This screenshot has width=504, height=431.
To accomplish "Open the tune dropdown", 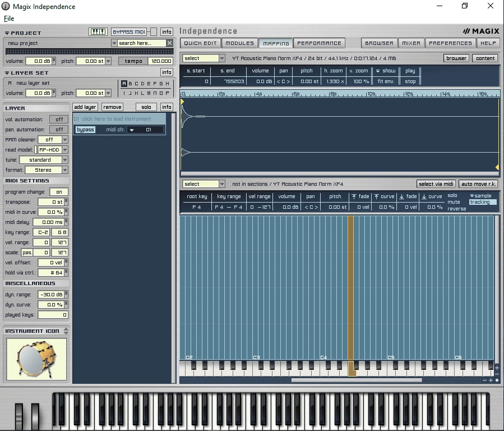I will [65, 160].
